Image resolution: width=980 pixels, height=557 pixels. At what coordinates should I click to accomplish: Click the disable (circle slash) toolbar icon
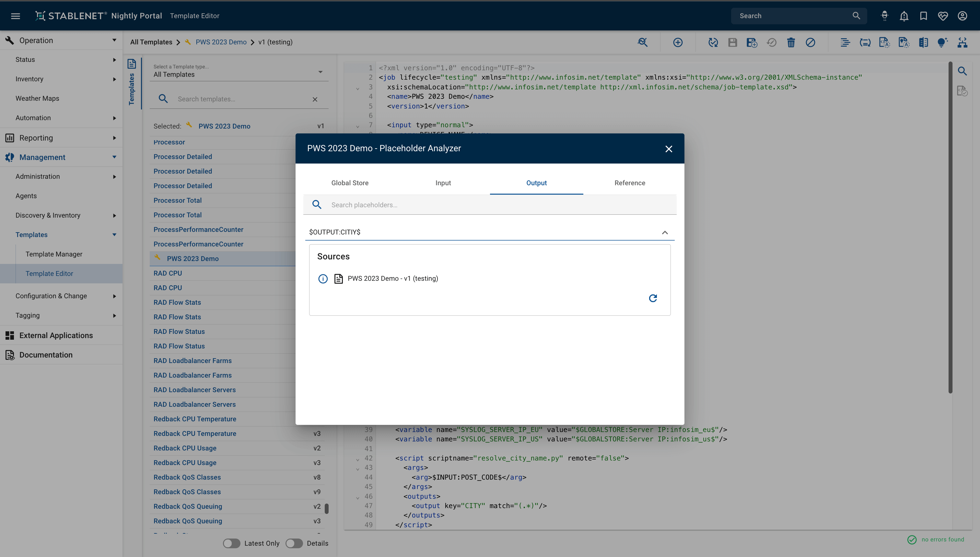(x=811, y=42)
